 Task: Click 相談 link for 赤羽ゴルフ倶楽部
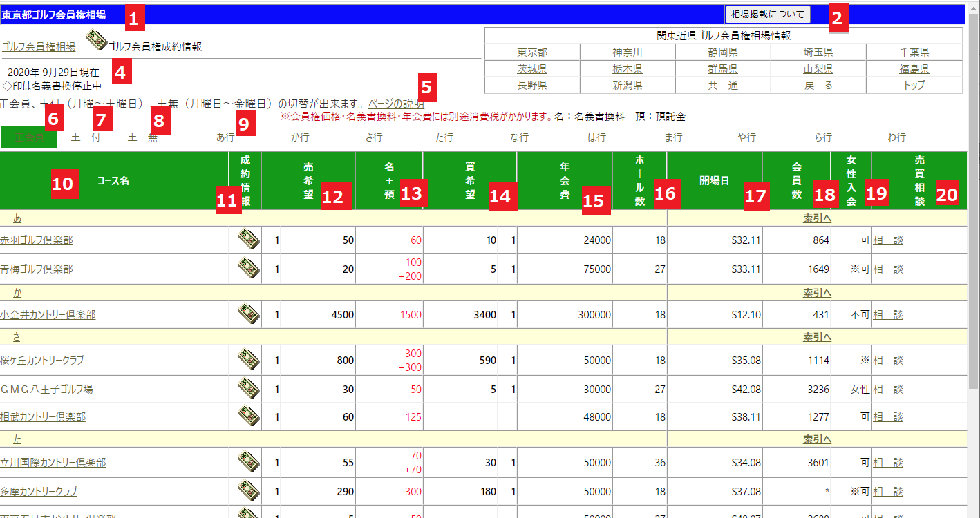[888, 240]
